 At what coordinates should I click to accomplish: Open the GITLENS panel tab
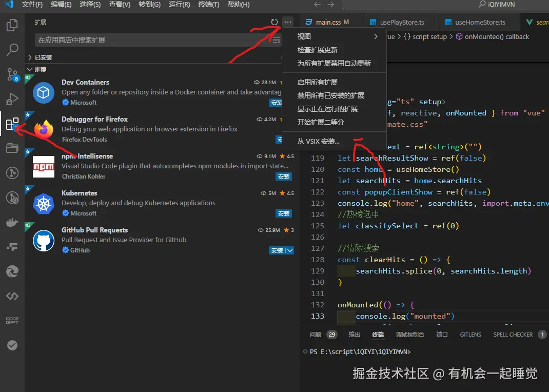tap(470, 335)
